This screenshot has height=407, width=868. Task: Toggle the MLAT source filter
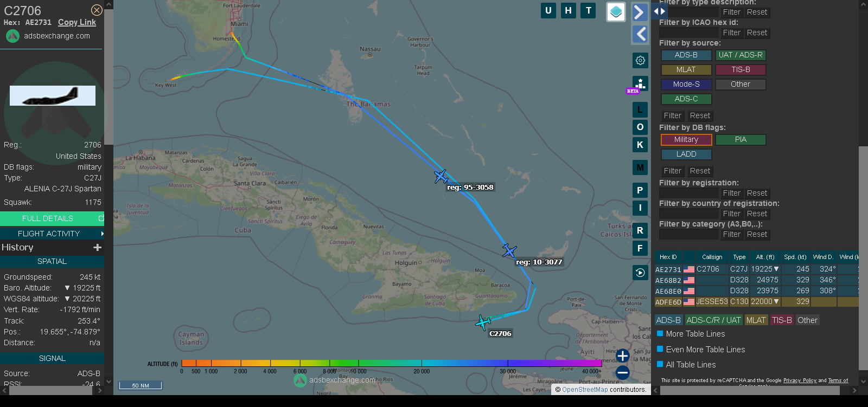click(686, 70)
